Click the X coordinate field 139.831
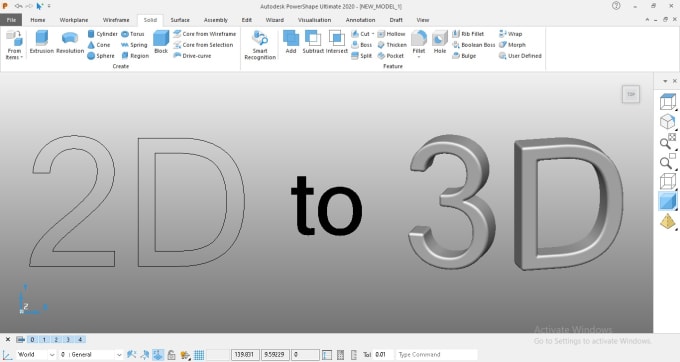The height and width of the screenshot is (362, 680). 245,355
